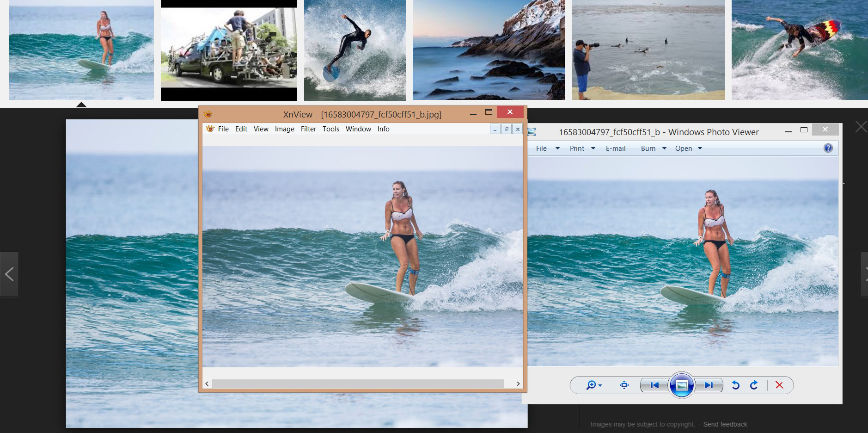Go to next image in Photo Viewer
Screen dimensions: 868x433
point(709,385)
